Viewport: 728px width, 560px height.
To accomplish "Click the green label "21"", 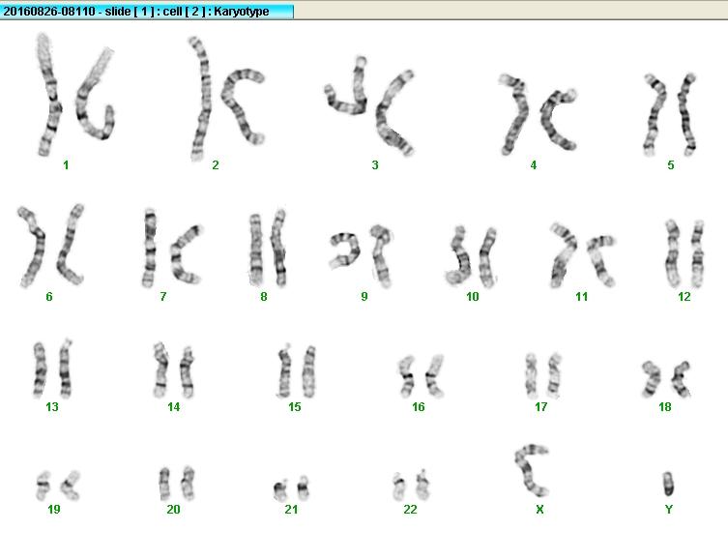I will click(x=291, y=510).
